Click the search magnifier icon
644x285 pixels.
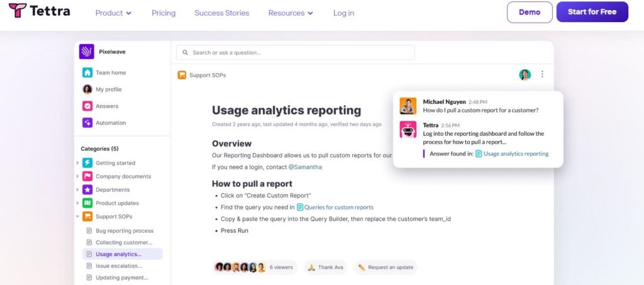(x=186, y=53)
